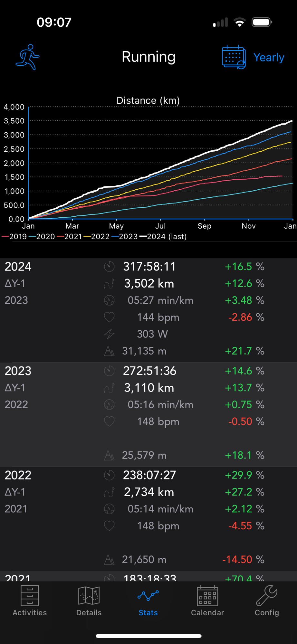297x644 pixels.
Task: Switch period via Yearly label
Action: 269,57
